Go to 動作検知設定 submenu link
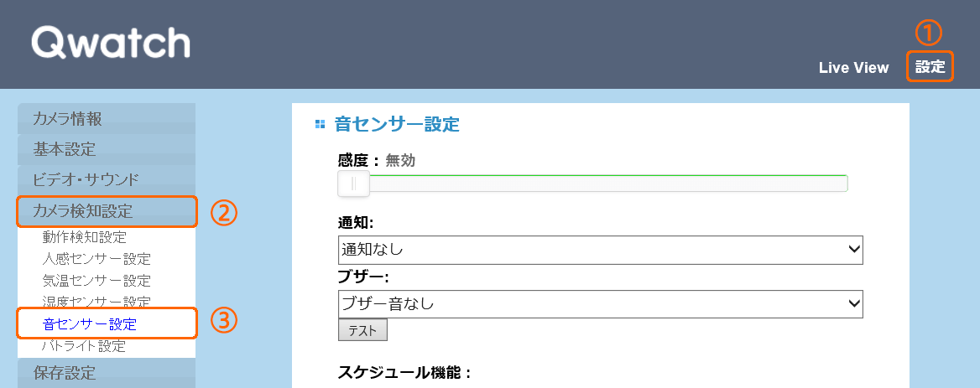Viewport: 980px width, 388px height. point(85,237)
